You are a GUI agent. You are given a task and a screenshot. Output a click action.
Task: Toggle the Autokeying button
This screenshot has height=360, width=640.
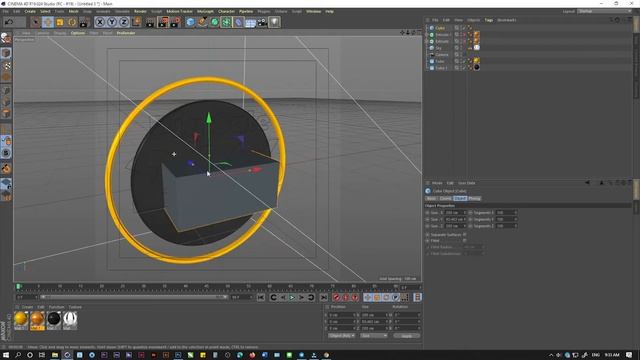[x=346, y=298]
